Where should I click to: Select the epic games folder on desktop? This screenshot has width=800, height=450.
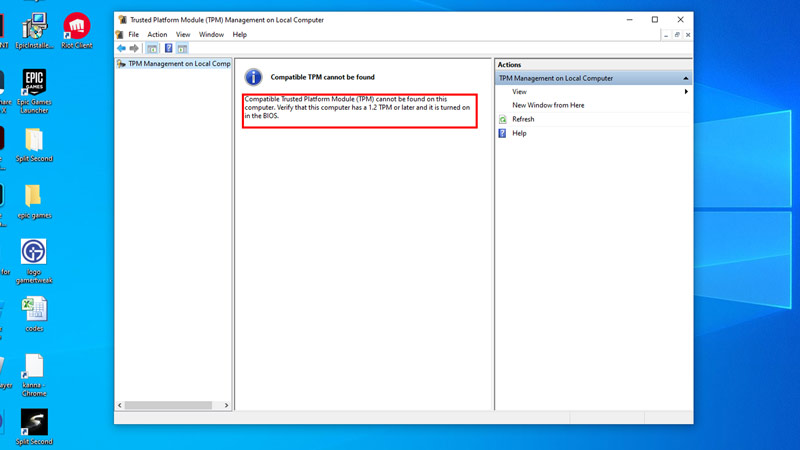(34, 202)
